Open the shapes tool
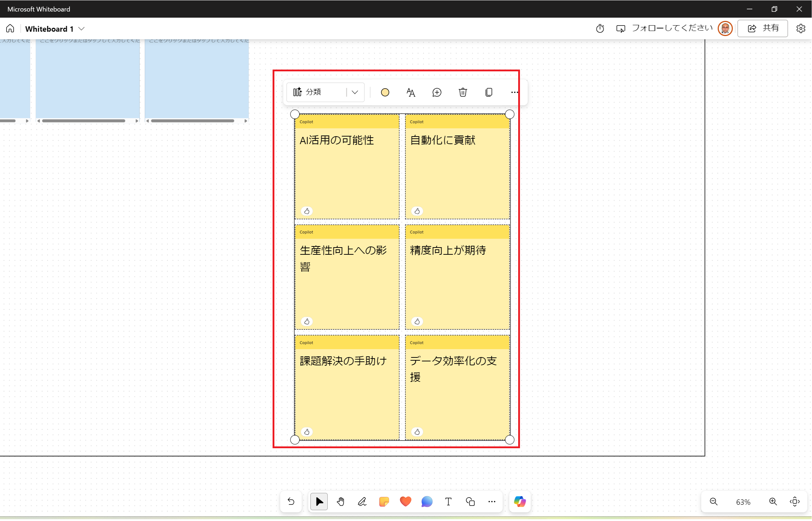 coord(470,502)
